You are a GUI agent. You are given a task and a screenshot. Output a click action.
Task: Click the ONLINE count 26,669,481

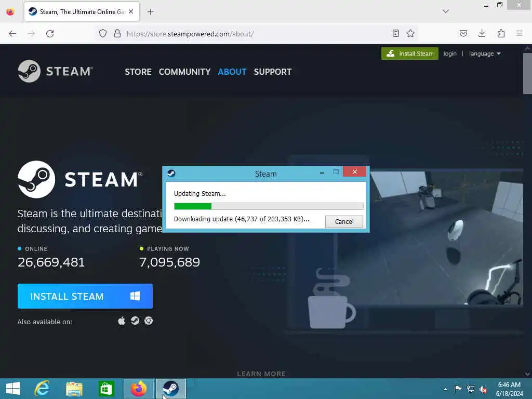51,262
